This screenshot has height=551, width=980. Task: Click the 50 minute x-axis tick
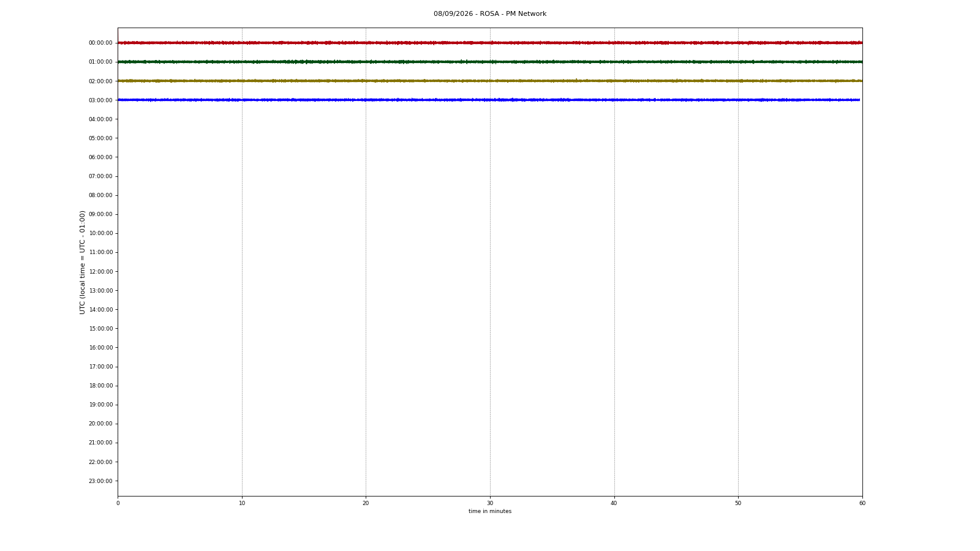[738, 503]
